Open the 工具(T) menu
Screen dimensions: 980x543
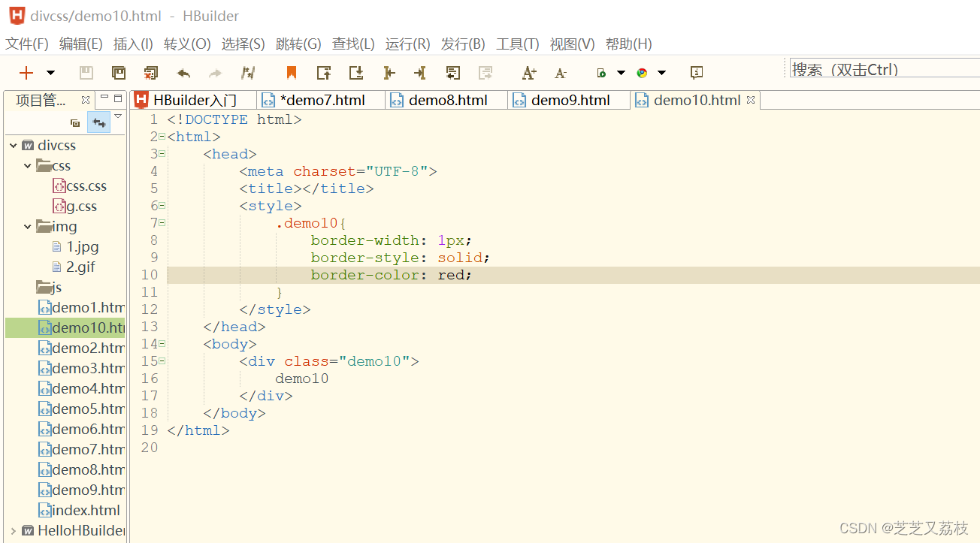518,44
